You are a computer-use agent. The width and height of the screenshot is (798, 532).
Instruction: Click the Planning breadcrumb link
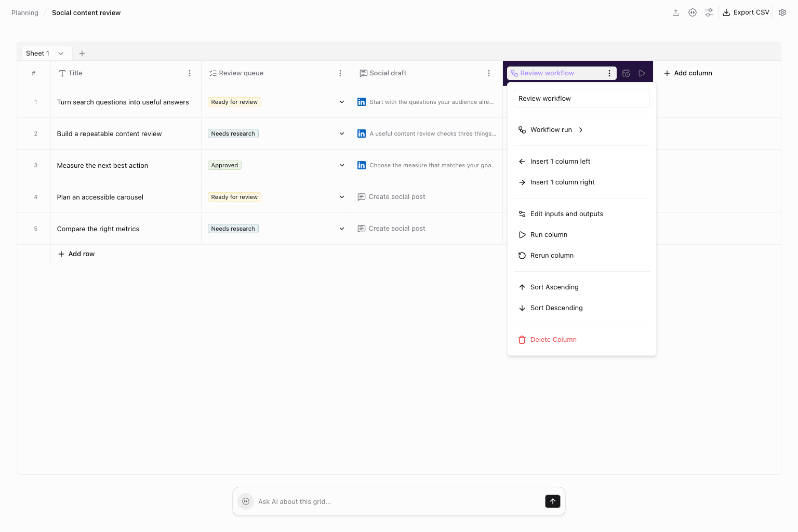25,12
